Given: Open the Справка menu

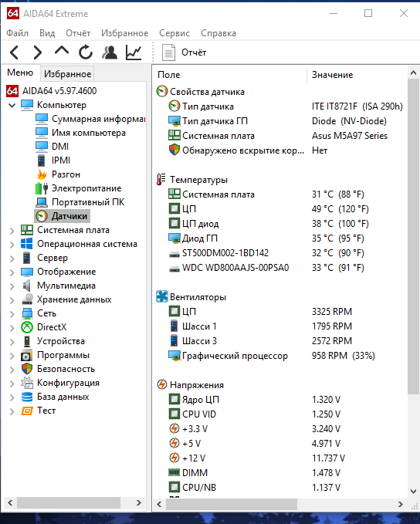Looking at the screenshot, I should [x=218, y=33].
